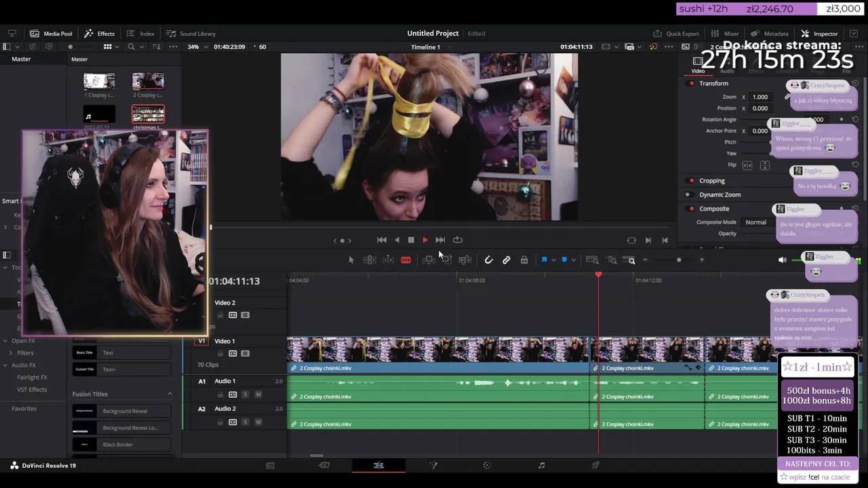Image resolution: width=868 pixels, height=488 pixels.
Task: Open the marker color dropdown arrow
Action: pyautogui.click(x=573, y=260)
